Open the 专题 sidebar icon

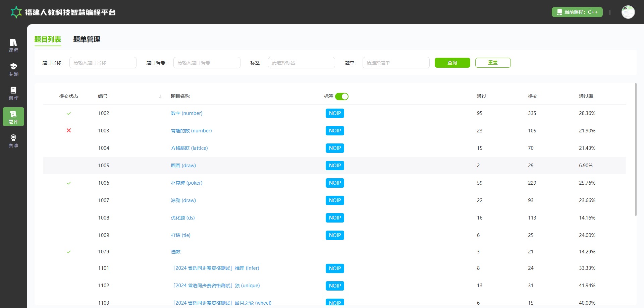13,69
